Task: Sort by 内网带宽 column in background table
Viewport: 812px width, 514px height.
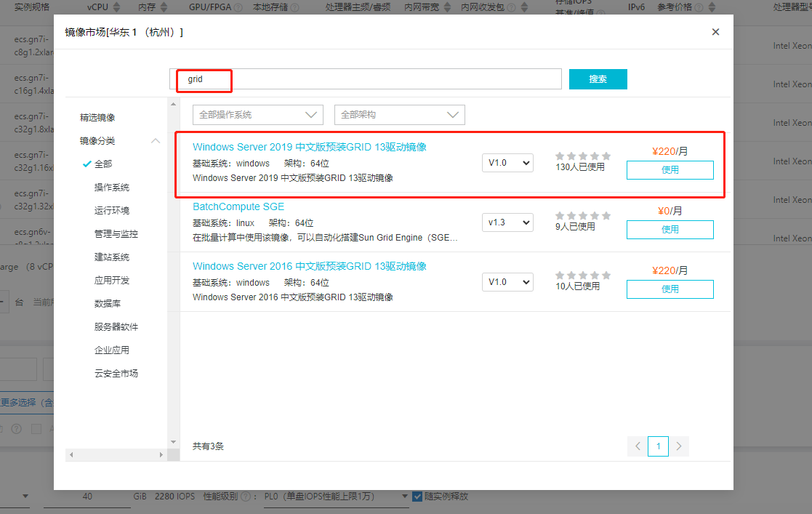Action: (447, 7)
